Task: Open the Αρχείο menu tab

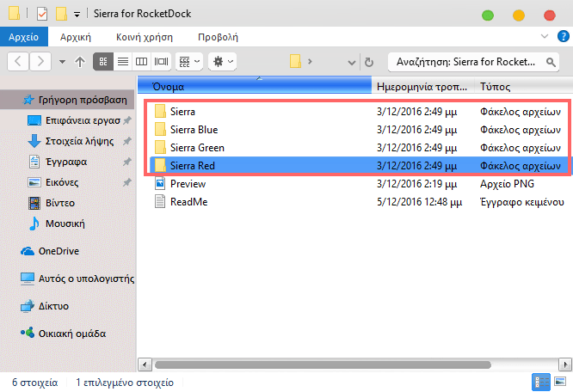Action: pos(24,37)
